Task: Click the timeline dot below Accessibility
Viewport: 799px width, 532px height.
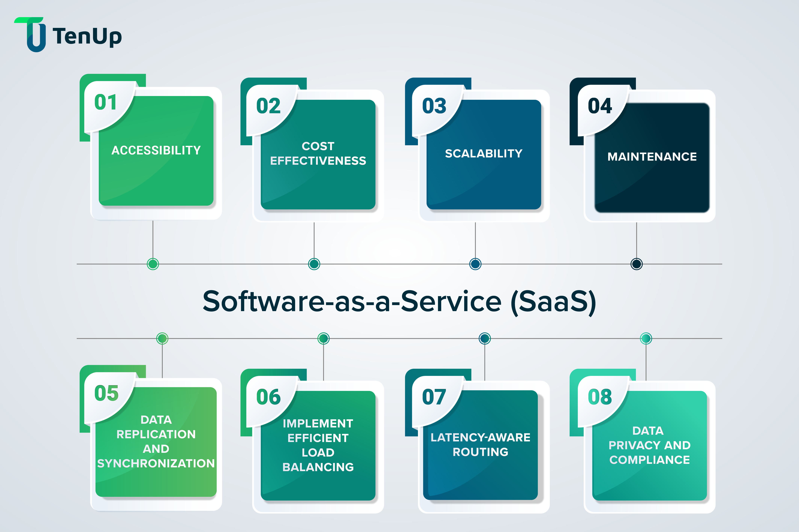Action: 153,264
